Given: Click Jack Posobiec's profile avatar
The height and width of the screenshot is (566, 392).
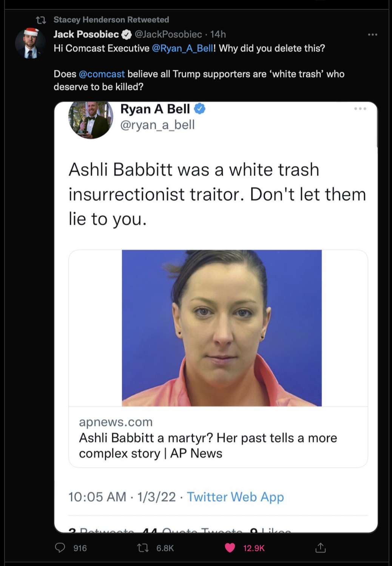Looking at the screenshot, I should (31, 43).
